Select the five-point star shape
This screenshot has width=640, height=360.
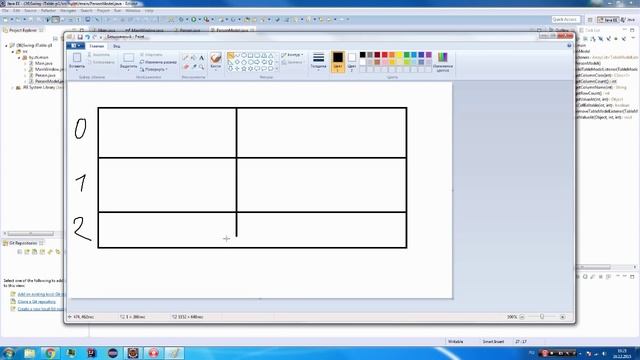point(244,69)
